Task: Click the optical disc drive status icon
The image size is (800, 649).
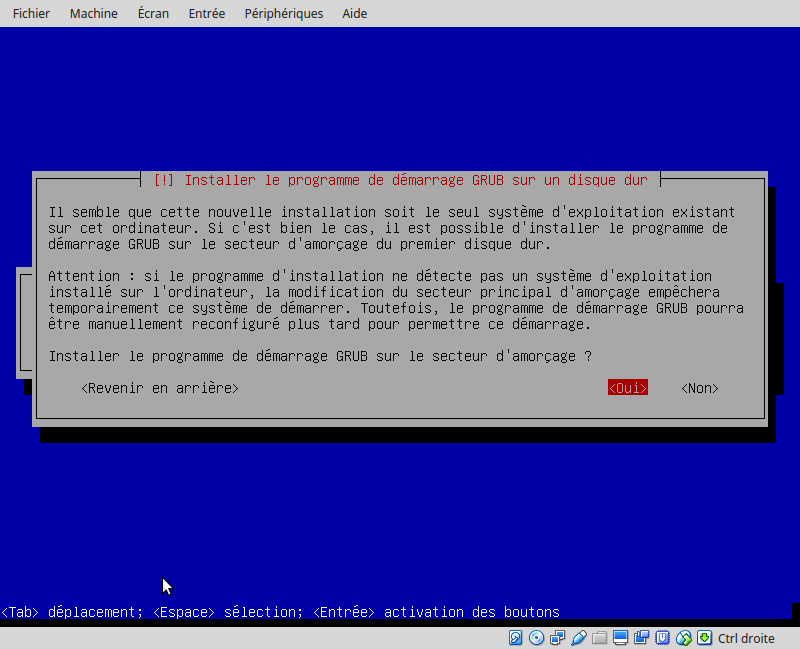Action: point(536,638)
